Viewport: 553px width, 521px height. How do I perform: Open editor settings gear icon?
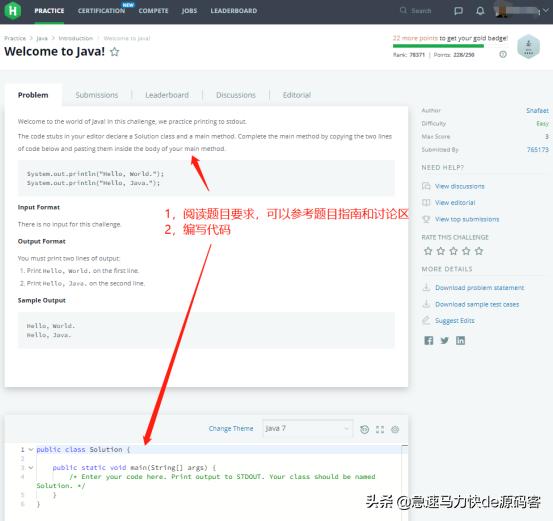click(395, 429)
